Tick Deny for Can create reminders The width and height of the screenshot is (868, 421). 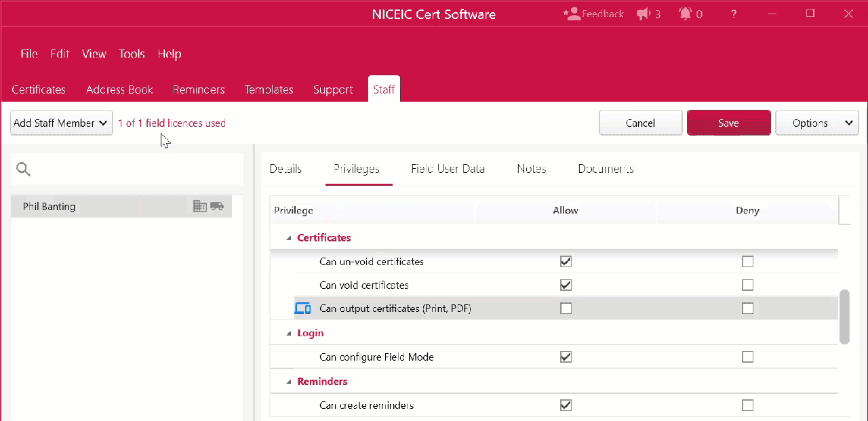[x=747, y=405]
